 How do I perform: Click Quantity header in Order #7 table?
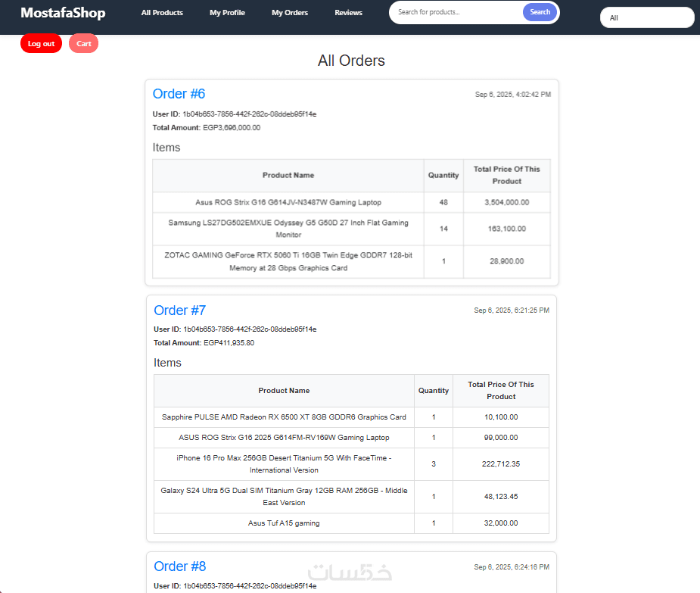[434, 391]
